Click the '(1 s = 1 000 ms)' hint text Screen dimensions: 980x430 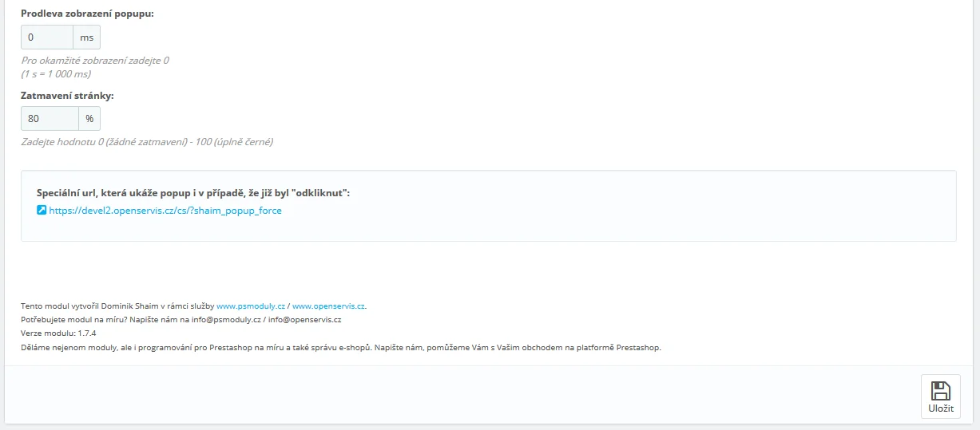(x=56, y=74)
